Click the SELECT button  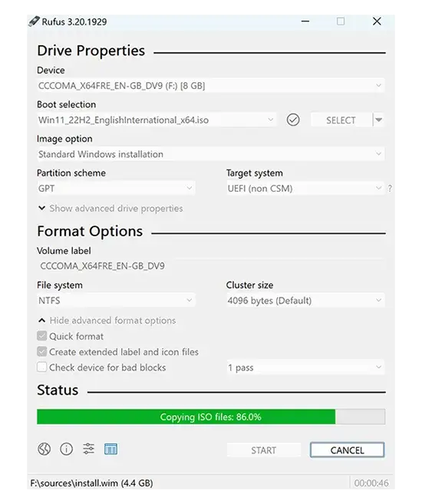[341, 120]
